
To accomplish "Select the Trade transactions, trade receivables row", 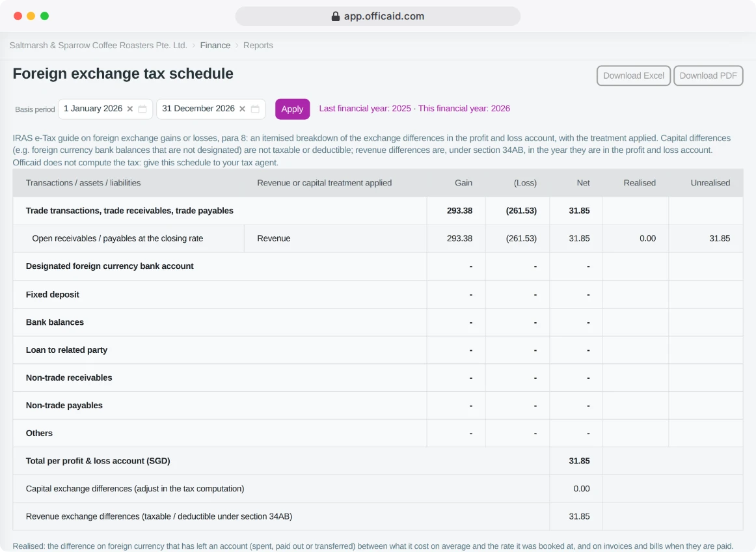I will coord(378,210).
